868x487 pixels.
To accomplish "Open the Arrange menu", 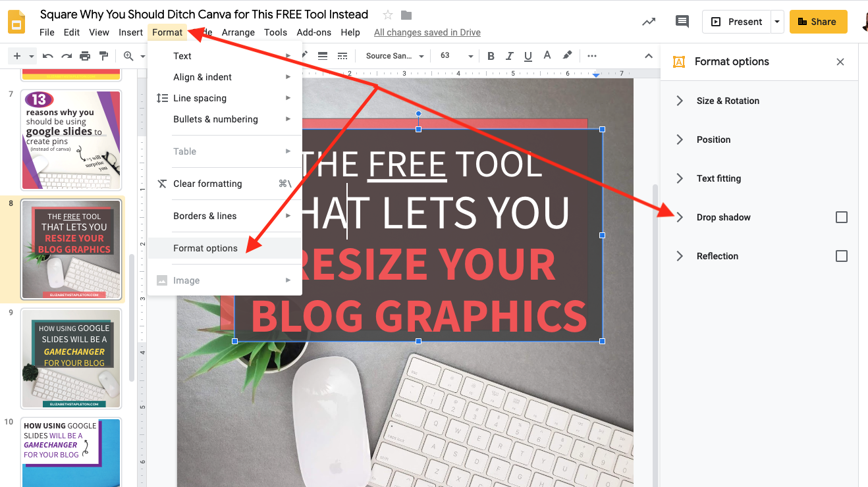I will point(238,32).
